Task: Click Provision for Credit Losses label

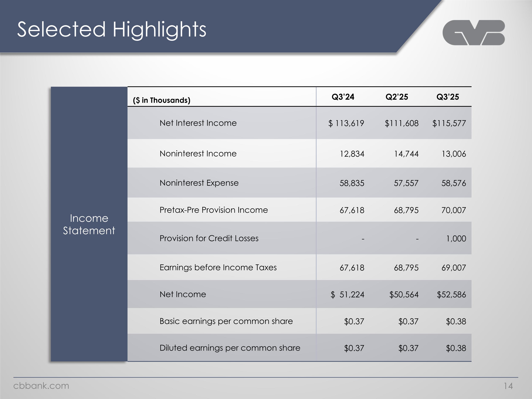Action: click(x=209, y=238)
